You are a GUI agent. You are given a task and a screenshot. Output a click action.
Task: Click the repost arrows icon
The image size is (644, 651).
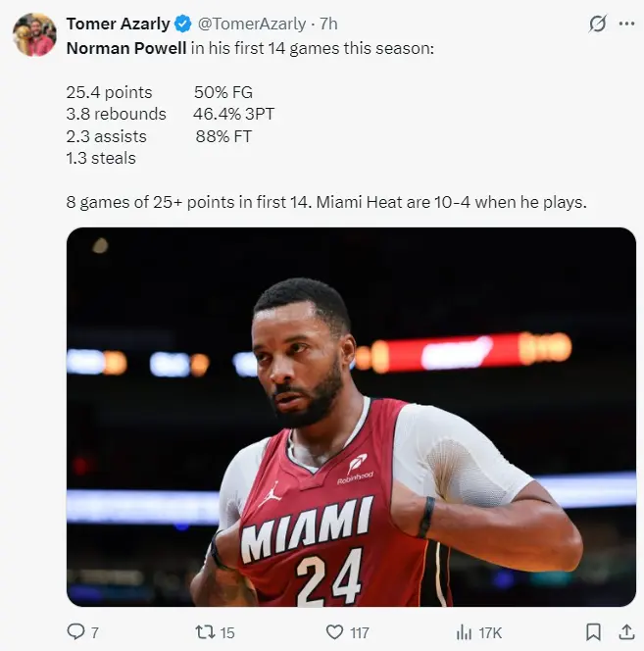click(203, 631)
